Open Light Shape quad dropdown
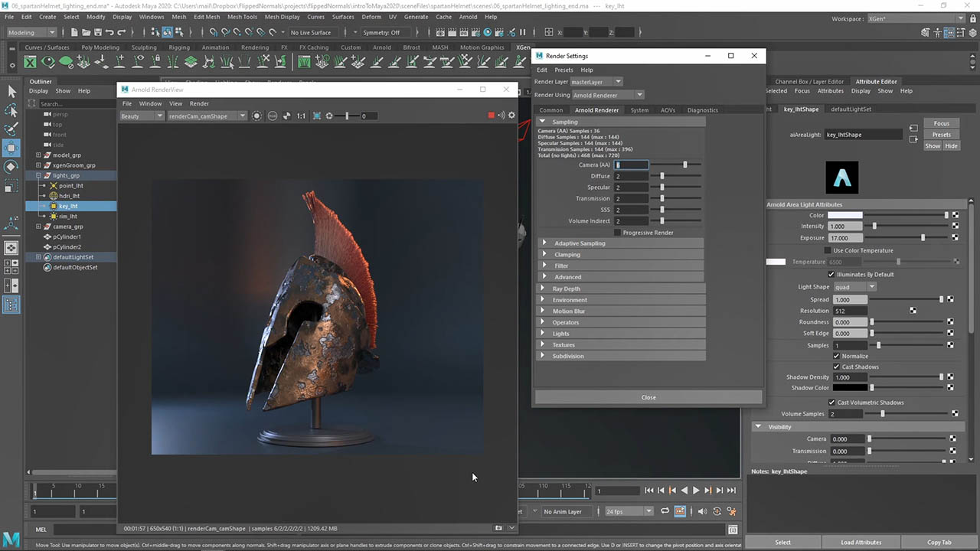The height and width of the screenshot is (551, 980). click(x=854, y=287)
